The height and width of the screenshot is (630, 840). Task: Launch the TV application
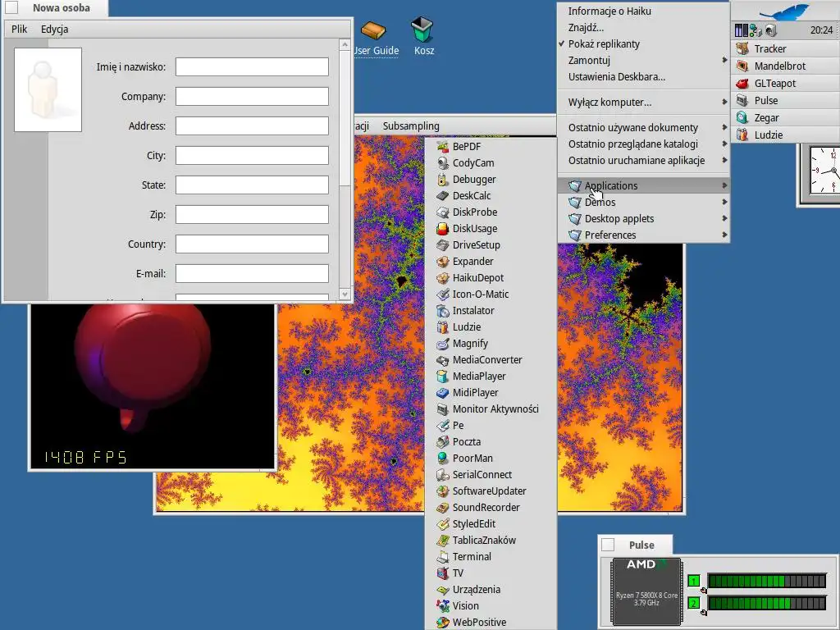[x=491, y=573]
